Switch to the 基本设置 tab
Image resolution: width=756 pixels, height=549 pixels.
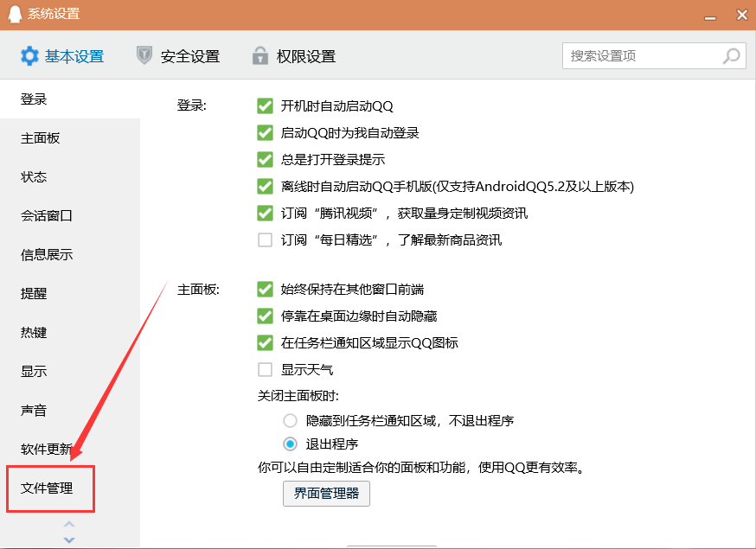[x=62, y=56]
